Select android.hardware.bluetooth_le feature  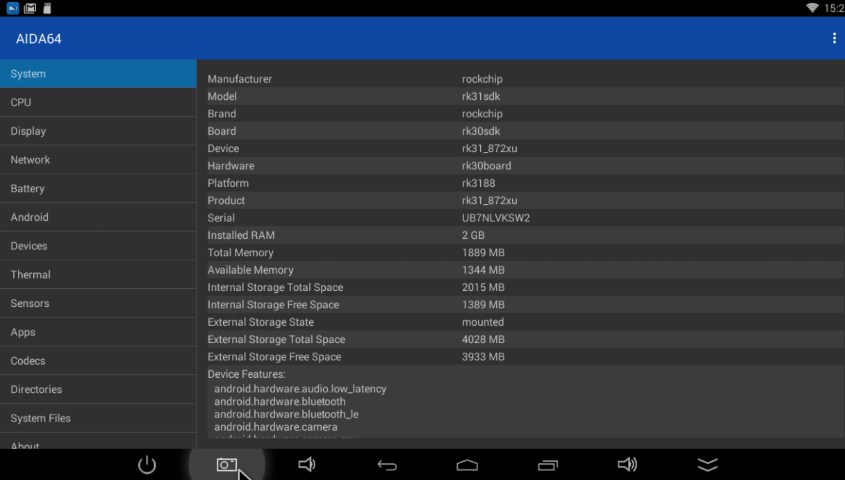pos(286,414)
